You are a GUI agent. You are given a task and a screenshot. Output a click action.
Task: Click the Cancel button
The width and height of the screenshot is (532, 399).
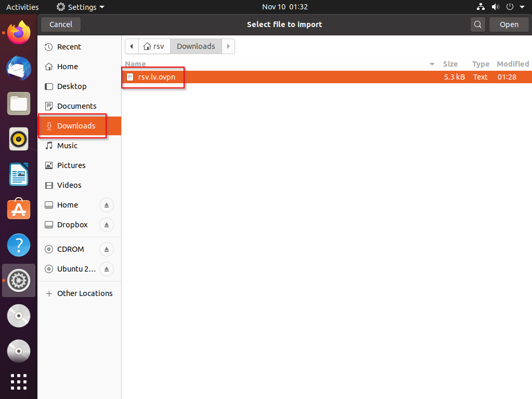[x=61, y=24]
